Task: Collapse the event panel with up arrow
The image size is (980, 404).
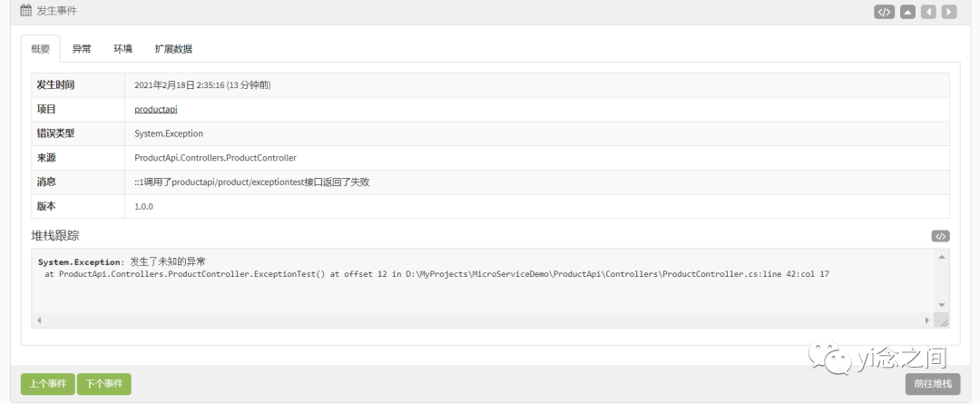Action: pos(907,12)
